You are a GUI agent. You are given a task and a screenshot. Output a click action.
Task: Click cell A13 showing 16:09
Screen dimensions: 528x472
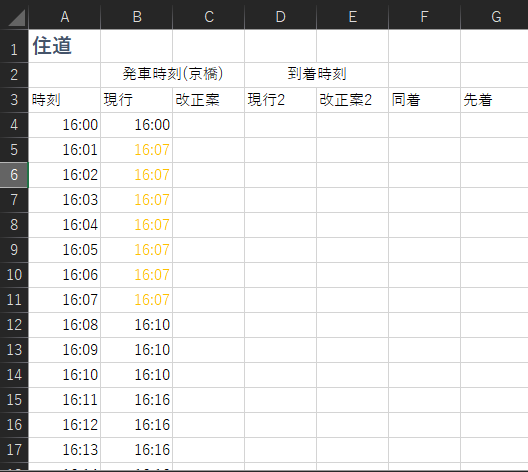(x=65, y=350)
